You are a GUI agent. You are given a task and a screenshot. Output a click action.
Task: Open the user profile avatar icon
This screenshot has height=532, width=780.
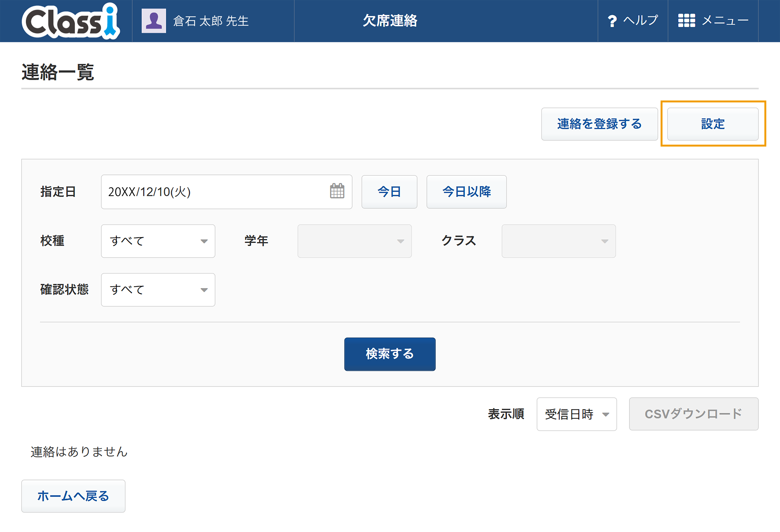coord(154,21)
